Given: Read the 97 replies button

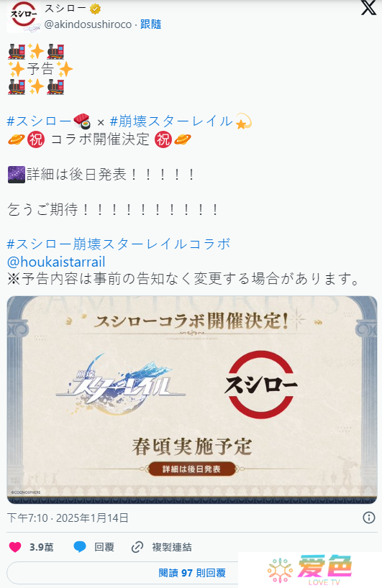Looking at the screenshot, I should tap(192, 573).
